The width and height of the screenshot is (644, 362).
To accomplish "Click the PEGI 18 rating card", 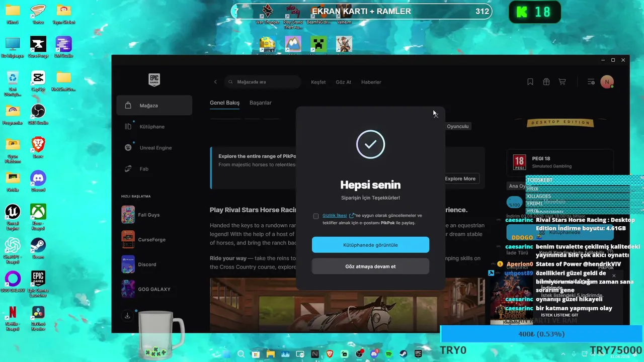I will pyautogui.click(x=560, y=162).
